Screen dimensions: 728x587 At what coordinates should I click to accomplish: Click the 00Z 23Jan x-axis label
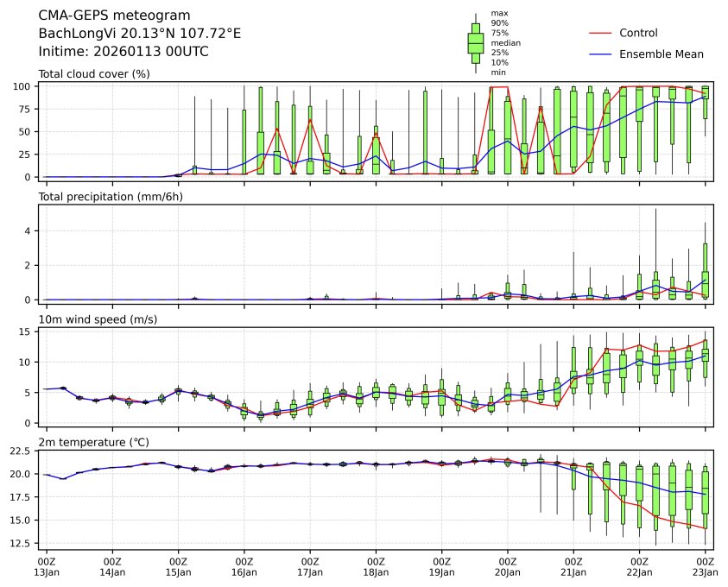click(706, 566)
